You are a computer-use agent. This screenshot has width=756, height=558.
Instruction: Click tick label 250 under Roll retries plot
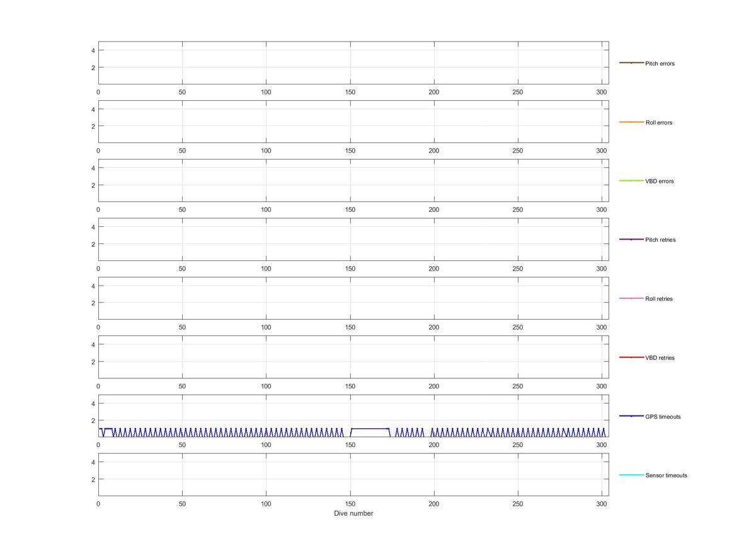coord(518,327)
